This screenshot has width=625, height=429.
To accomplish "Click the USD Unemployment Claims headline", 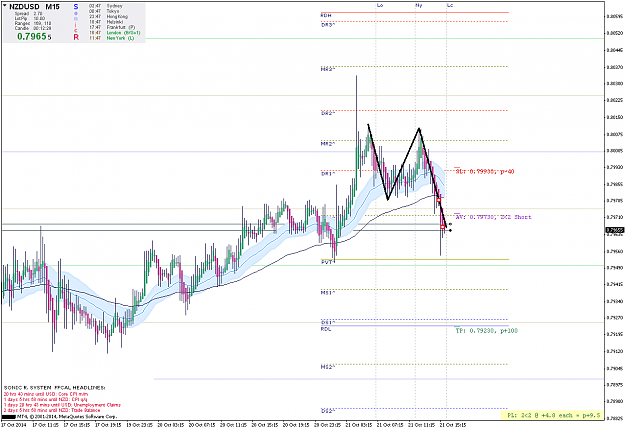I will tap(62, 405).
